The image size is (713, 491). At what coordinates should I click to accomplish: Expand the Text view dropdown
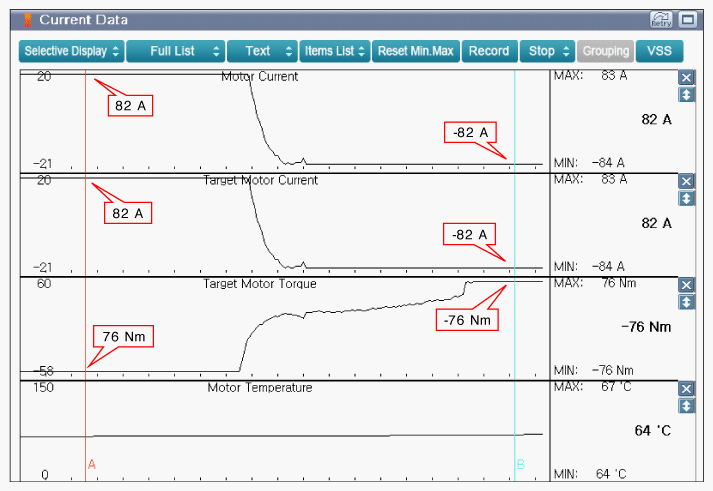click(262, 51)
